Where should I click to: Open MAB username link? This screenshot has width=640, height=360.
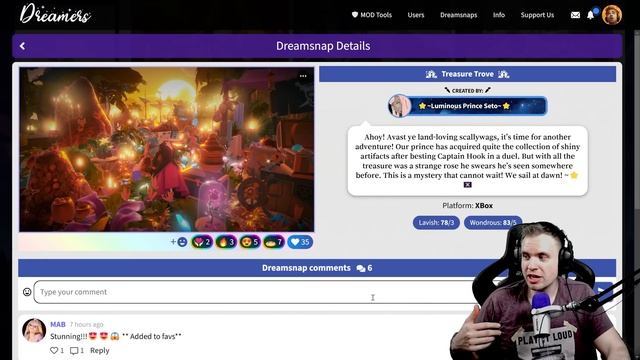58,324
